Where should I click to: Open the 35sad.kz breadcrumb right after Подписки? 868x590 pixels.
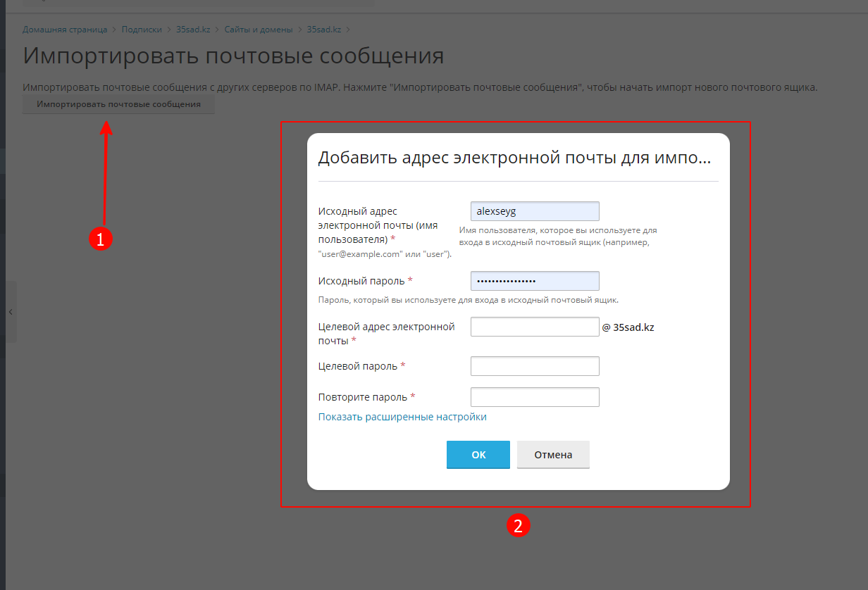[193, 30]
